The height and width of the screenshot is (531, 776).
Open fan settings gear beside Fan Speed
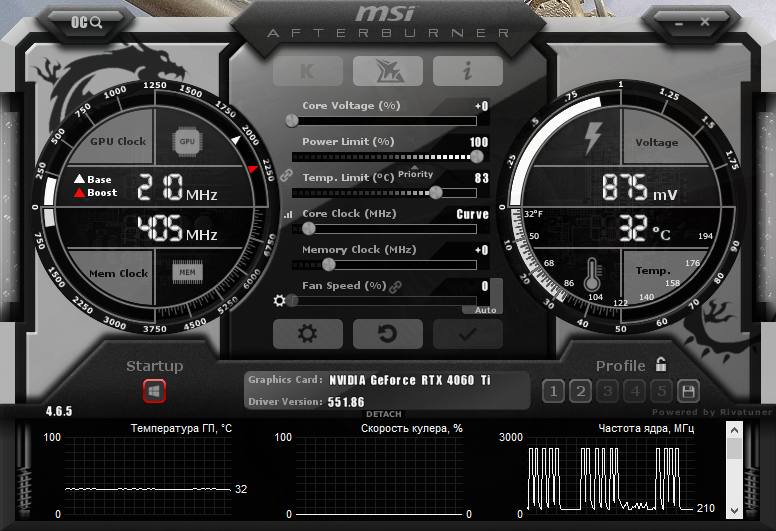point(279,300)
